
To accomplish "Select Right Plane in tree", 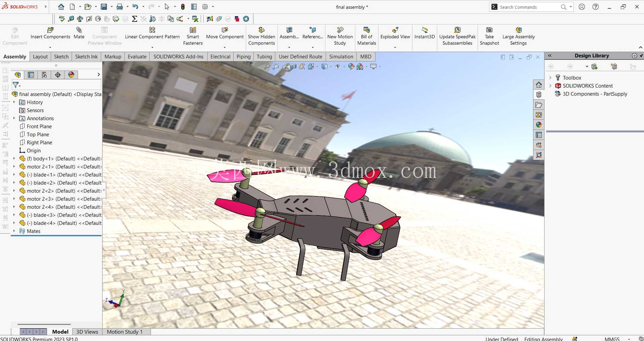I will (39, 143).
